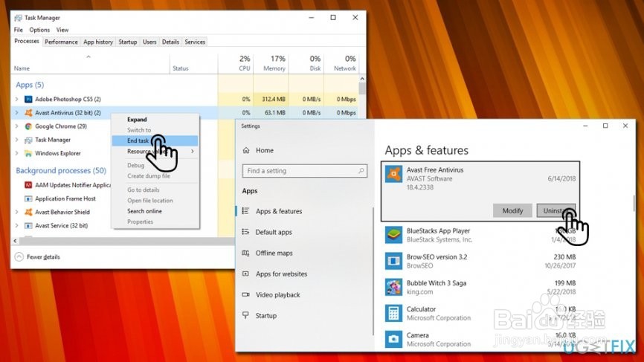Image resolution: width=644 pixels, height=362 pixels.
Task: Click the Calculator app icon
Action: 393,314
